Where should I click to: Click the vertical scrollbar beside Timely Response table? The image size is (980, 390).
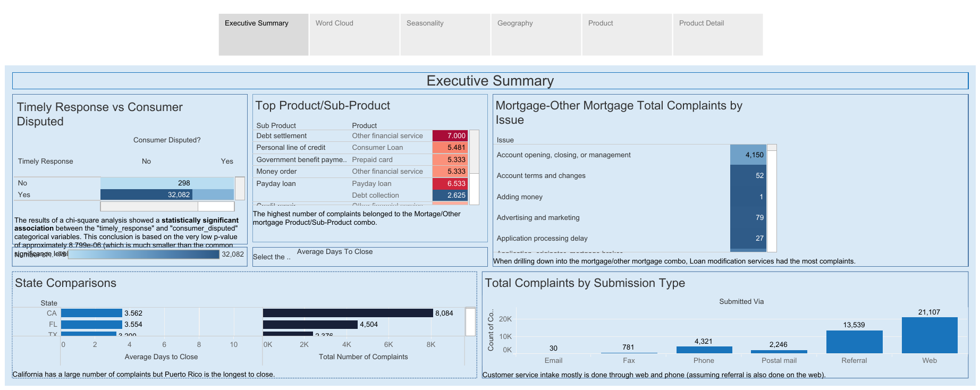pyautogui.click(x=240, y=189)
